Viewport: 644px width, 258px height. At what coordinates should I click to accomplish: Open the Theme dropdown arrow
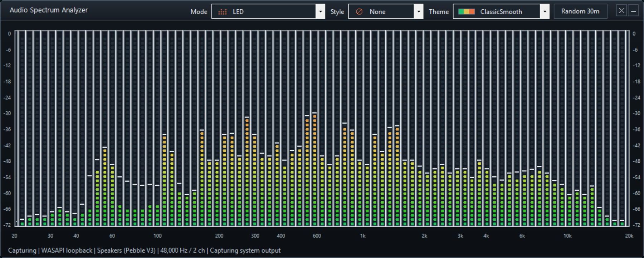point(545,11)
